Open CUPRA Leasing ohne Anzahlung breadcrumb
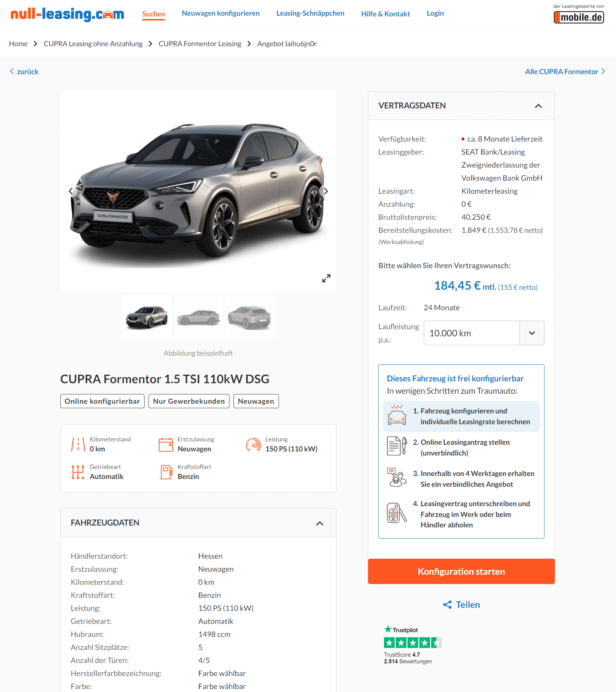Image resolution: width=616 pixels, height=692 pixels. click(93, 44)
